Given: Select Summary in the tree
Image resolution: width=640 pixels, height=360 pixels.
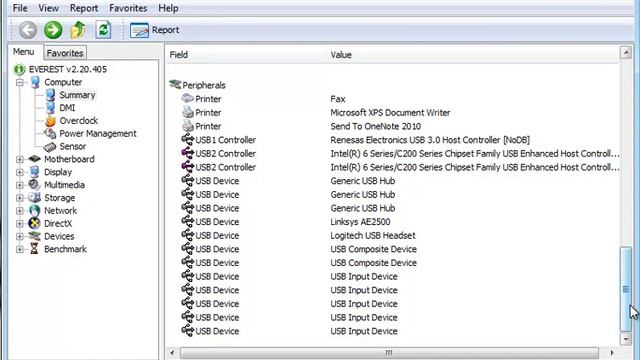Looking at the screenshot, I should (77, 95).
